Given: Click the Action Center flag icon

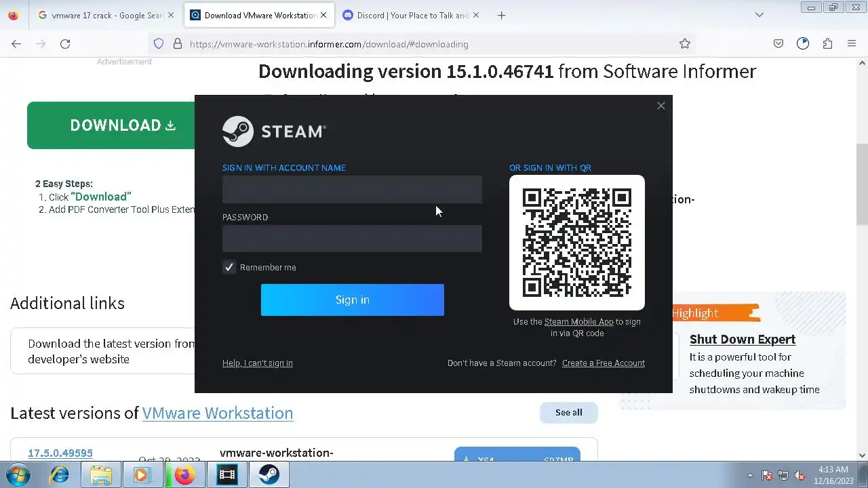Looking at the screenshot, I should pos(767,475).
